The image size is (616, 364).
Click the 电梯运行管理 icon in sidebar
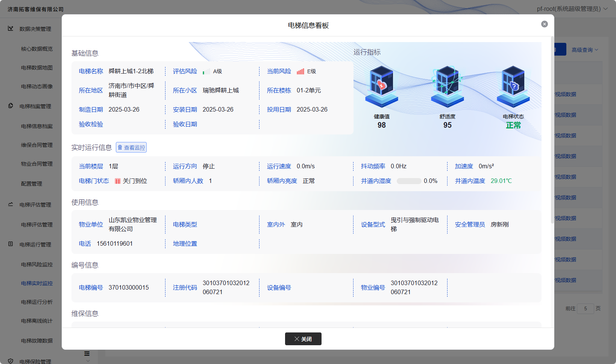tap(11, 244)
